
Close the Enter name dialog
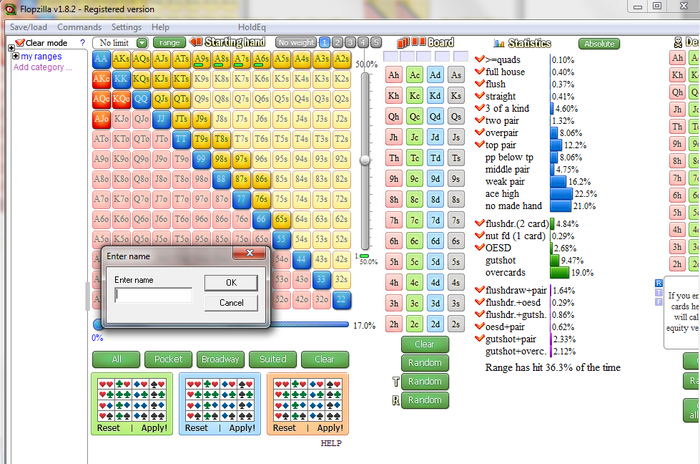tap(250, 253)
